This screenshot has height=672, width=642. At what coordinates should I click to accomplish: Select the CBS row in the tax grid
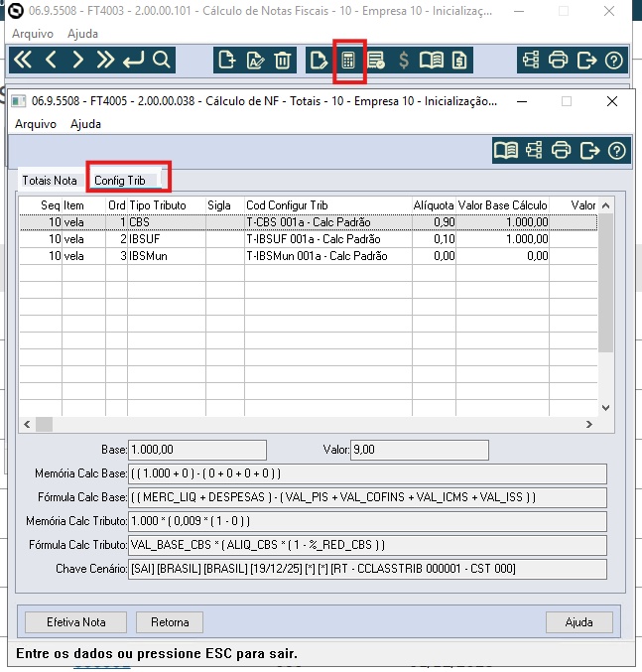tap(309, 222)
